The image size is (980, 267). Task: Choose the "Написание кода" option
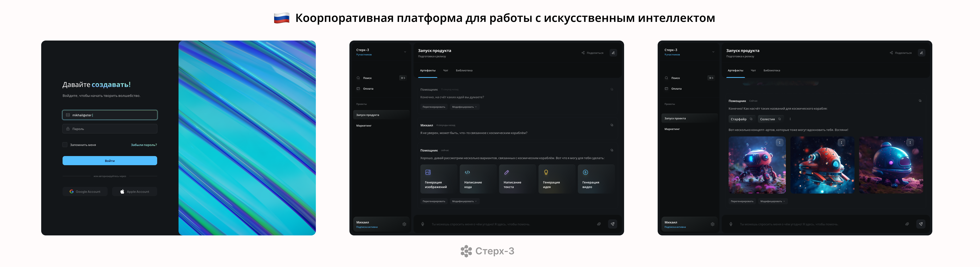pyautogui.click(x=477, y=179)
